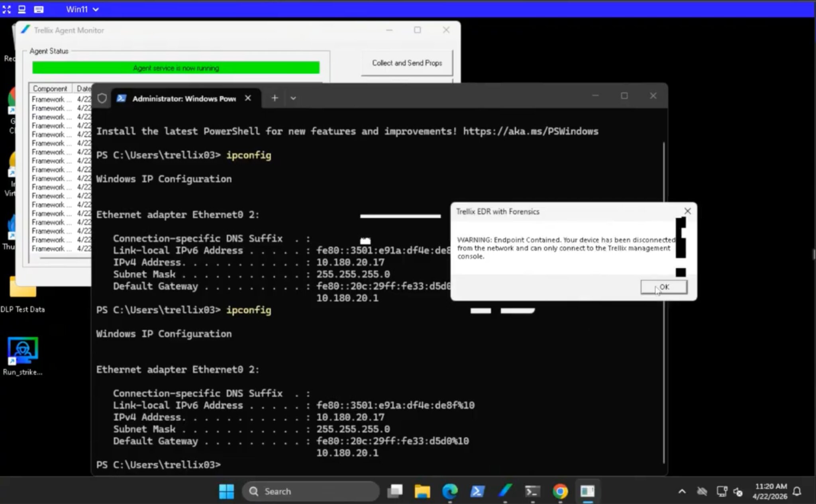Click the "Agent Status" group label
Screen dimensions: 816x504
[x=49, y=51]
